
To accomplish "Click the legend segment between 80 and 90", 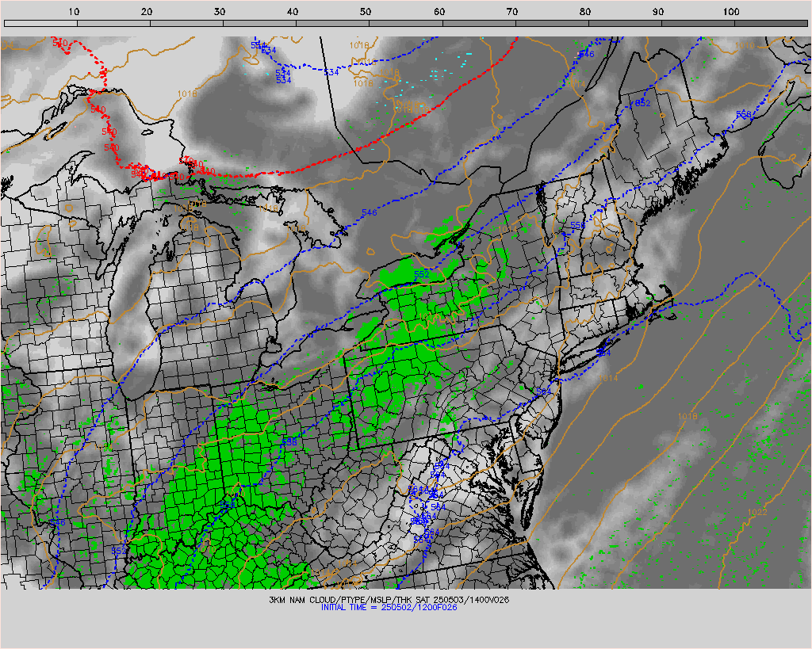I will (625, 23).
